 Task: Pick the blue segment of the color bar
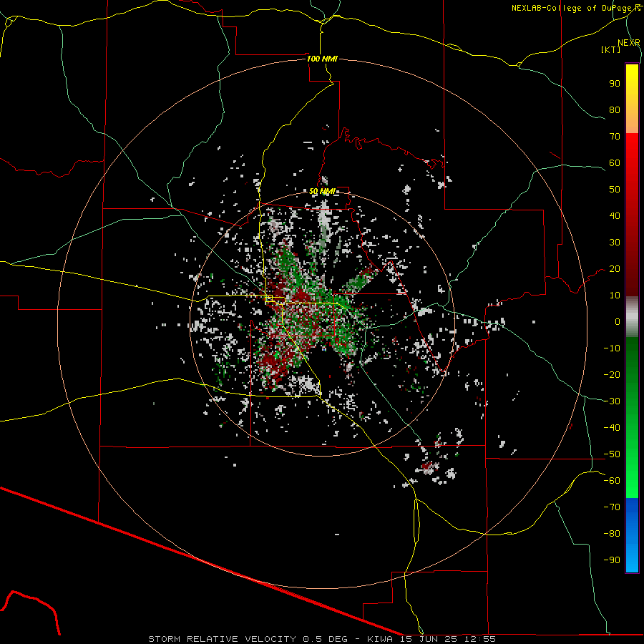coord(632,535)
